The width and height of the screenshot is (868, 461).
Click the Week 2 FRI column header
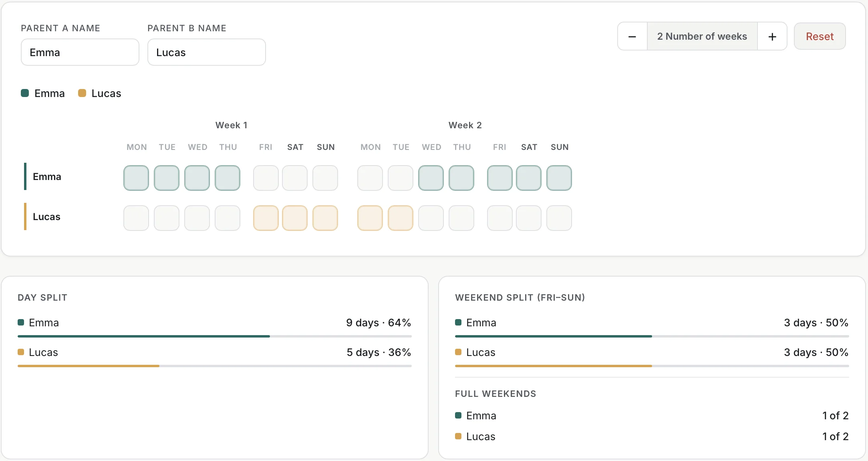click(499, 147)
